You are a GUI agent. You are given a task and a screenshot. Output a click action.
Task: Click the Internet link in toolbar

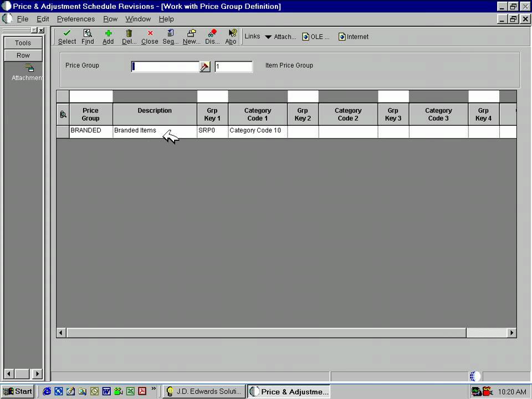pos(354,37)
